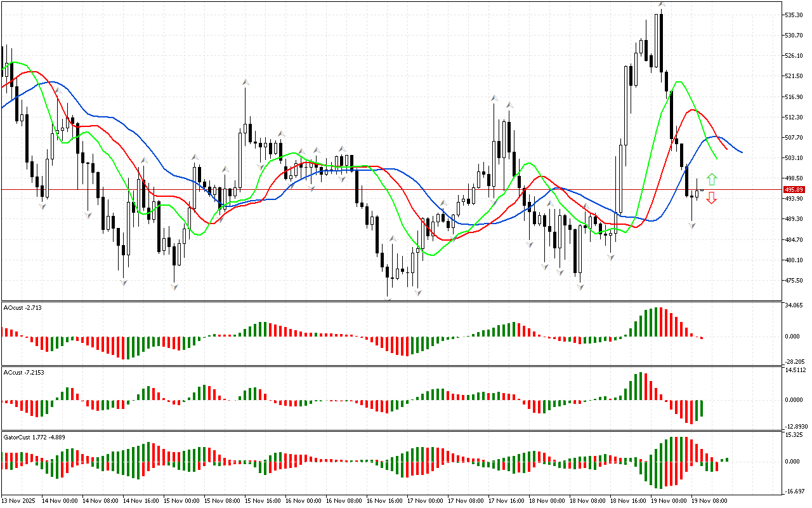The image size is (812, 508).
Task: Click the blue Alligator jaw line end
Action: 742,152
